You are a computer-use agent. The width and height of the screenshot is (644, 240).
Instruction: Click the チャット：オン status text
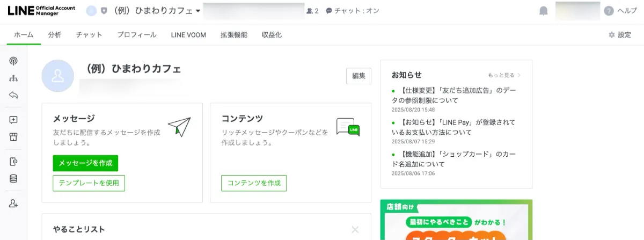click(357, 11)
